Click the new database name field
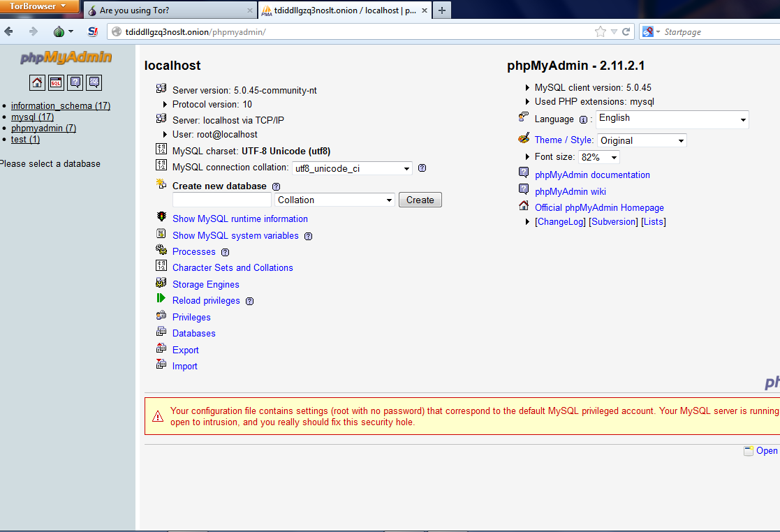780x532 pixels. coord(222,200)
